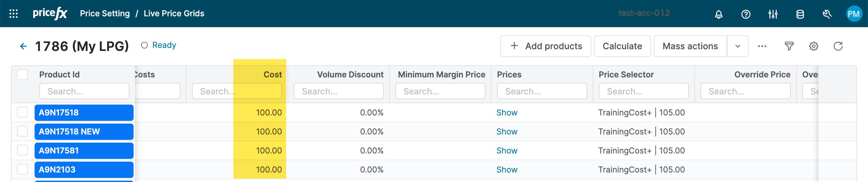Go to Price Setting breadcrumb

(105, 14)
